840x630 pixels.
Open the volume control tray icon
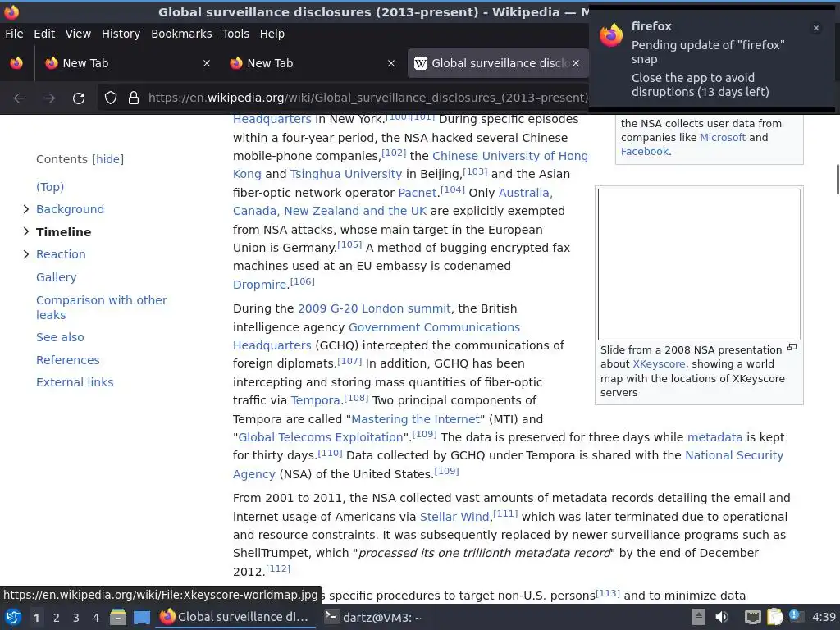pos(722,617)
